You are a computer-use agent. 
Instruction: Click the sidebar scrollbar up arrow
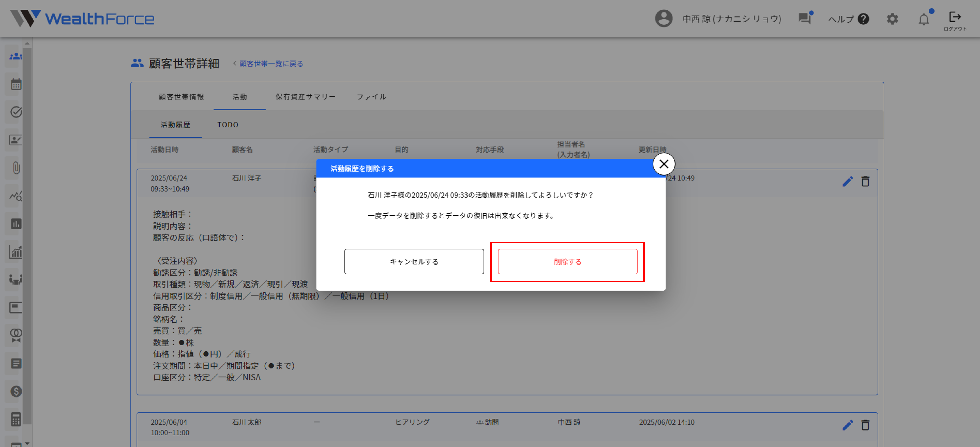(x=27, y=43)
